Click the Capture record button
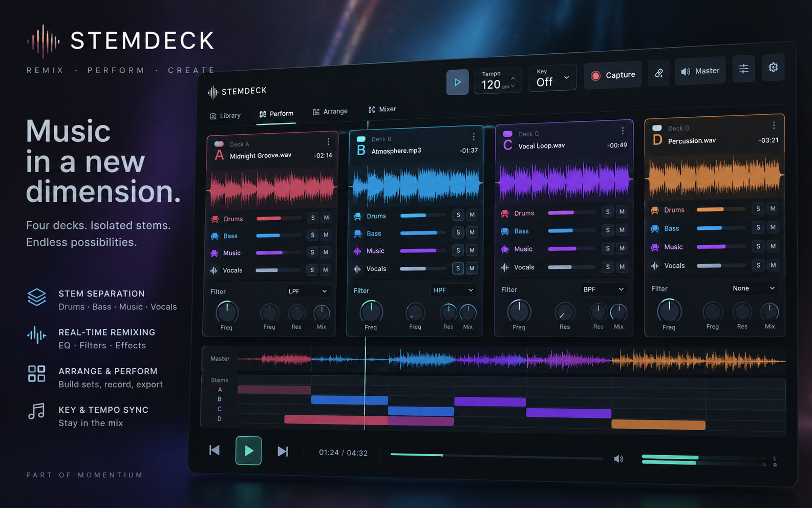Image resolution: width=812 pixels, height=508 pixels. tap(613, 75)
